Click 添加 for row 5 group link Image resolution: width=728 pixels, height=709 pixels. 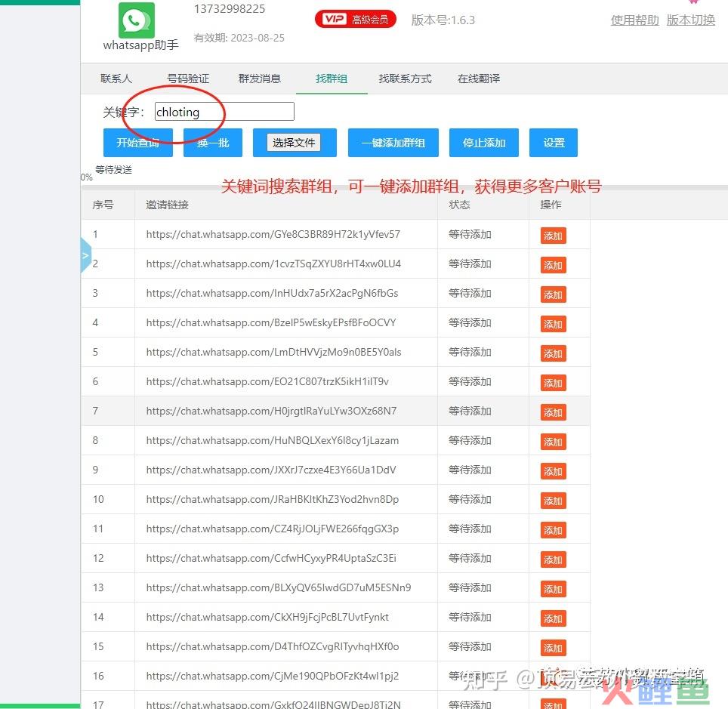coord(553,353)
